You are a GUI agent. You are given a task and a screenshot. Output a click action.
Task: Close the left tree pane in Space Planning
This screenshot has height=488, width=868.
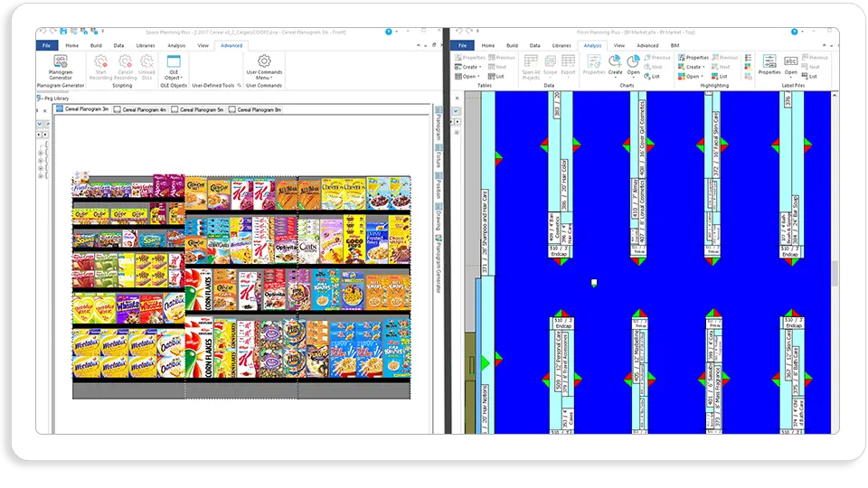(45, 111)
